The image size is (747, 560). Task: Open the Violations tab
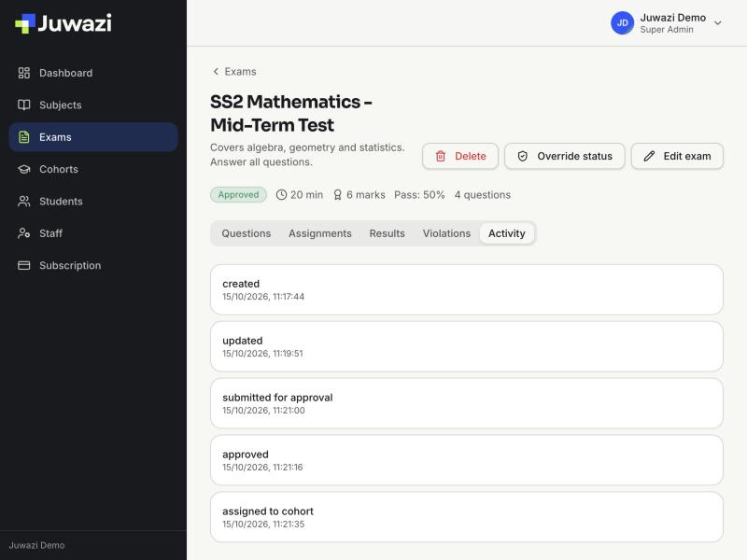click(x=446, y=233)
